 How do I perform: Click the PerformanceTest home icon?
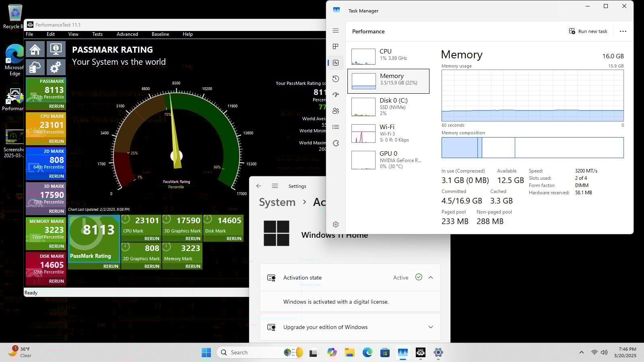tap(35, 49)
